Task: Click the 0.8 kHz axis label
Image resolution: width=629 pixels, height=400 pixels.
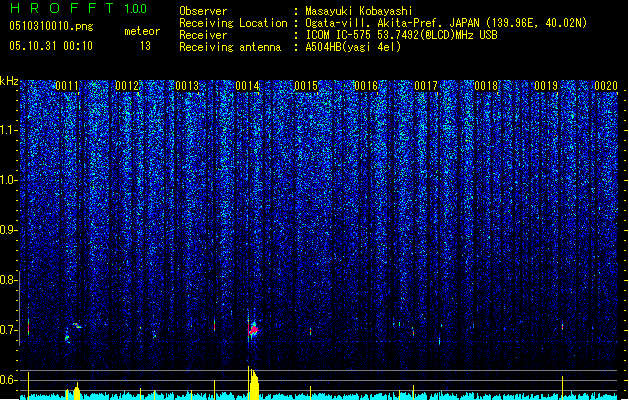Action: point(9,280)
